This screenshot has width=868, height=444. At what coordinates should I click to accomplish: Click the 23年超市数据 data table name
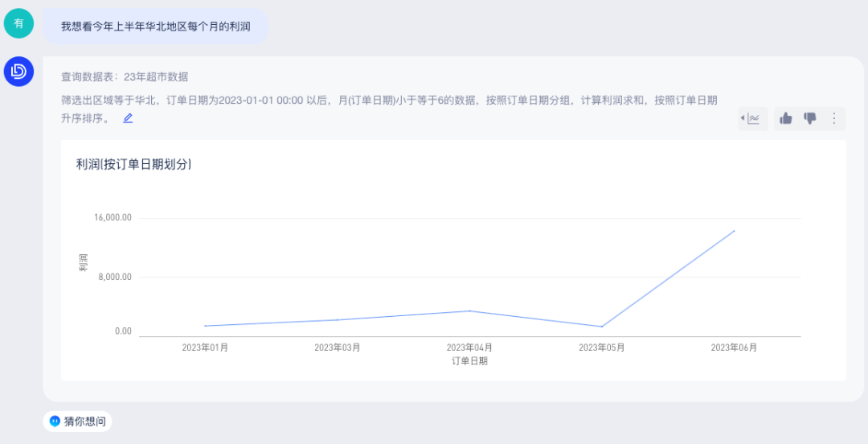(156, 77)
